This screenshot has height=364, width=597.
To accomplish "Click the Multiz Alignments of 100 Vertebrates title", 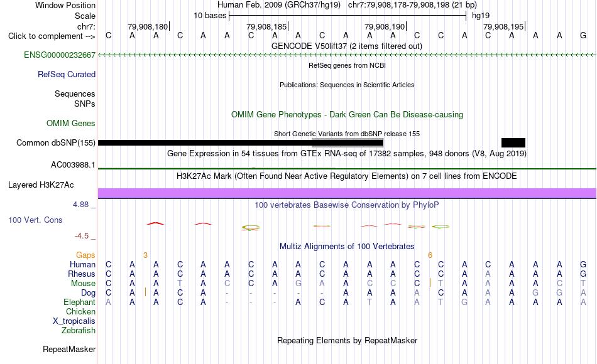I will (347, 247).
